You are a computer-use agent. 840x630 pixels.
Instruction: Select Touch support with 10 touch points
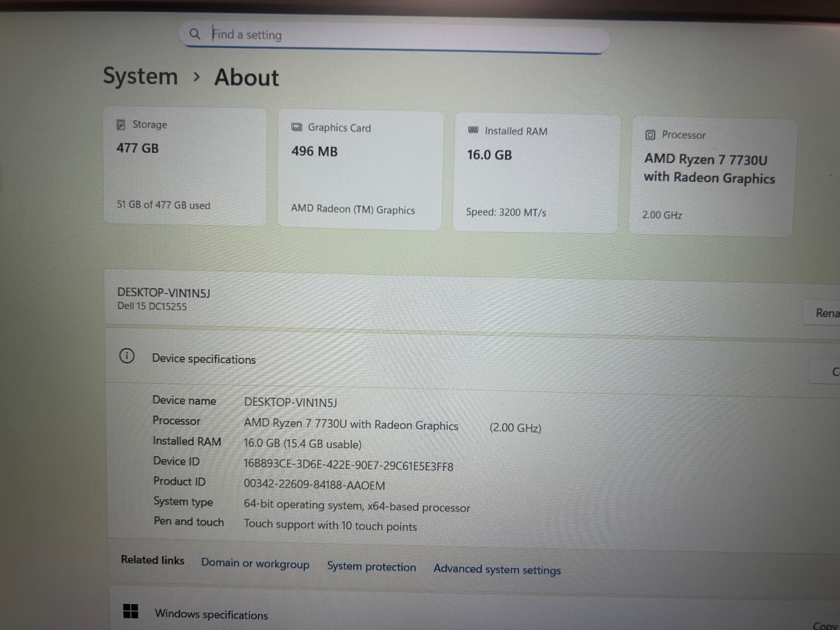[x=330, y=525]
